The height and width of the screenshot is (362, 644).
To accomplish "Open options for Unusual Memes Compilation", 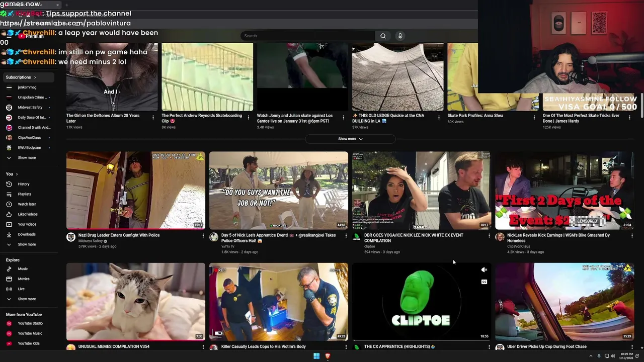I will click(203, 347).
